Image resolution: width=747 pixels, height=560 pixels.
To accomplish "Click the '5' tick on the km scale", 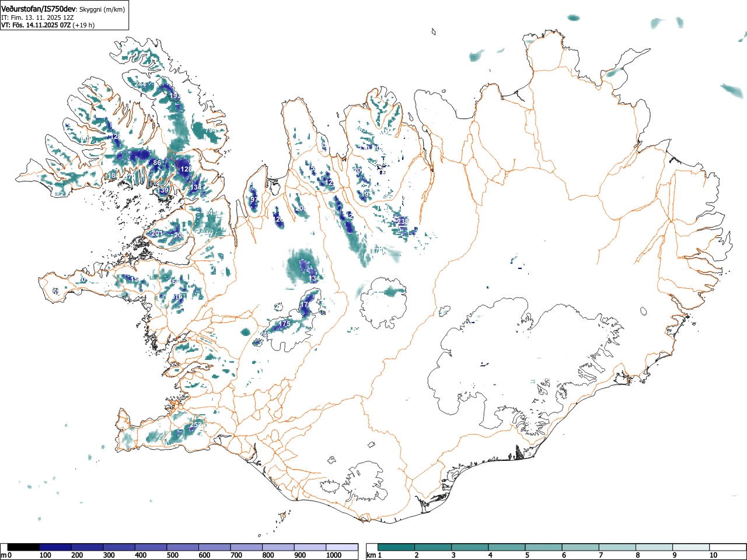I will (527, 555).
